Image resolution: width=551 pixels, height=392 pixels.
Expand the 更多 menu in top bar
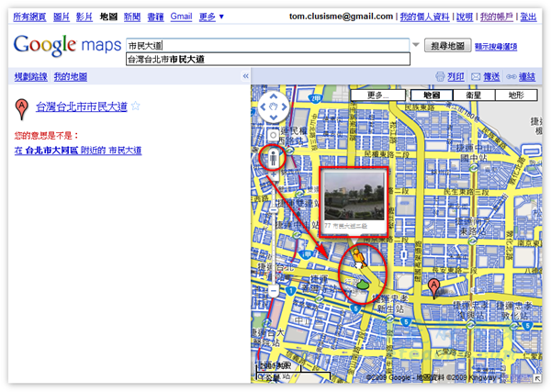211,17
